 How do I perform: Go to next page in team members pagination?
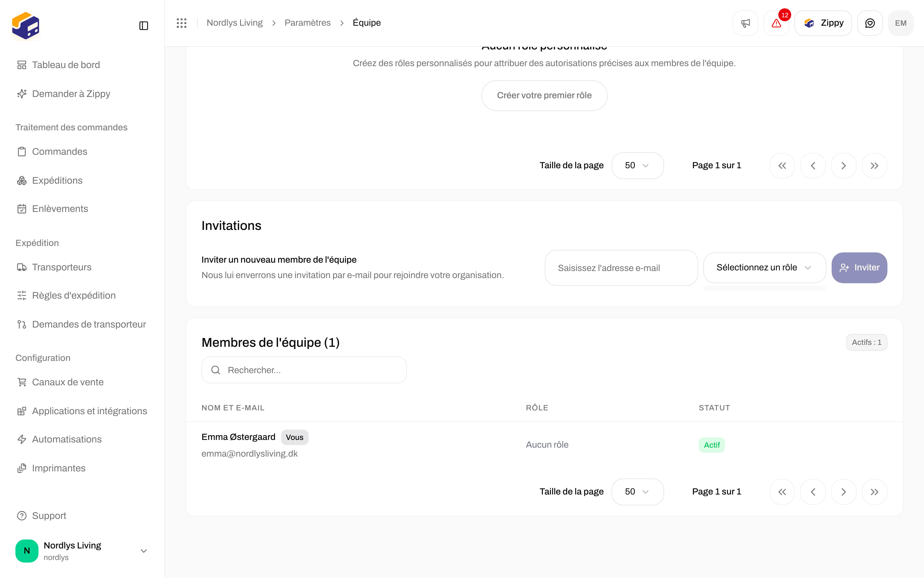point(843,492)
